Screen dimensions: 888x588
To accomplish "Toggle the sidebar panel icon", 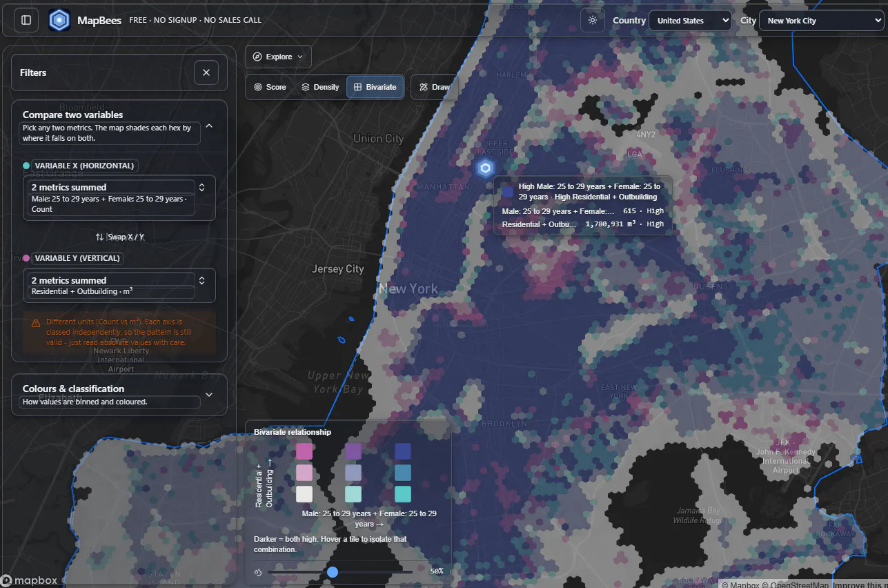I will click(x=26, y=20).
